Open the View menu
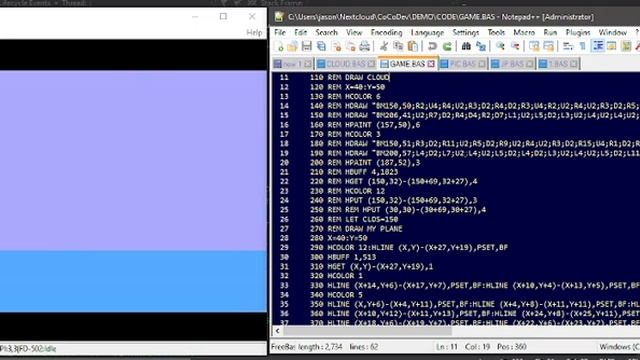The image size is (640, 360). tap(354, 32)
